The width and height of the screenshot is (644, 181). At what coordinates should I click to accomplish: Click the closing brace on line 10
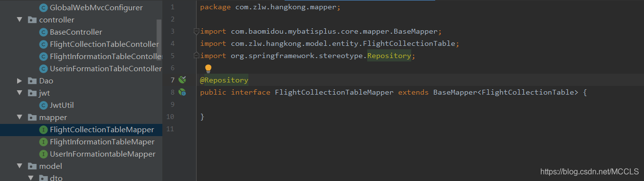202,117
